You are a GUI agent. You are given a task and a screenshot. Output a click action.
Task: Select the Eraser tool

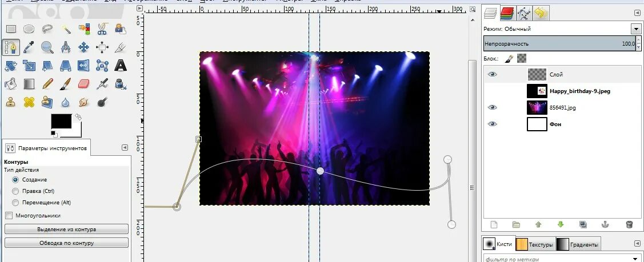[x=84, y=84]
